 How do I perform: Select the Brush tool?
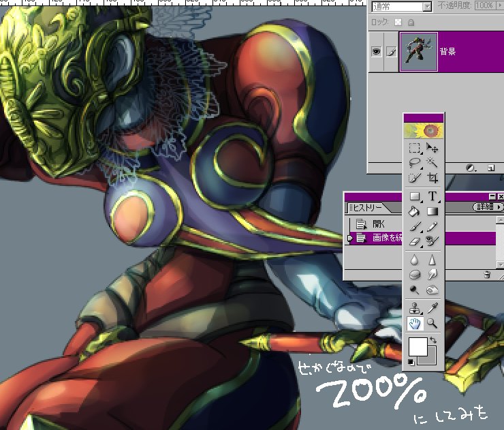point(415,226)
